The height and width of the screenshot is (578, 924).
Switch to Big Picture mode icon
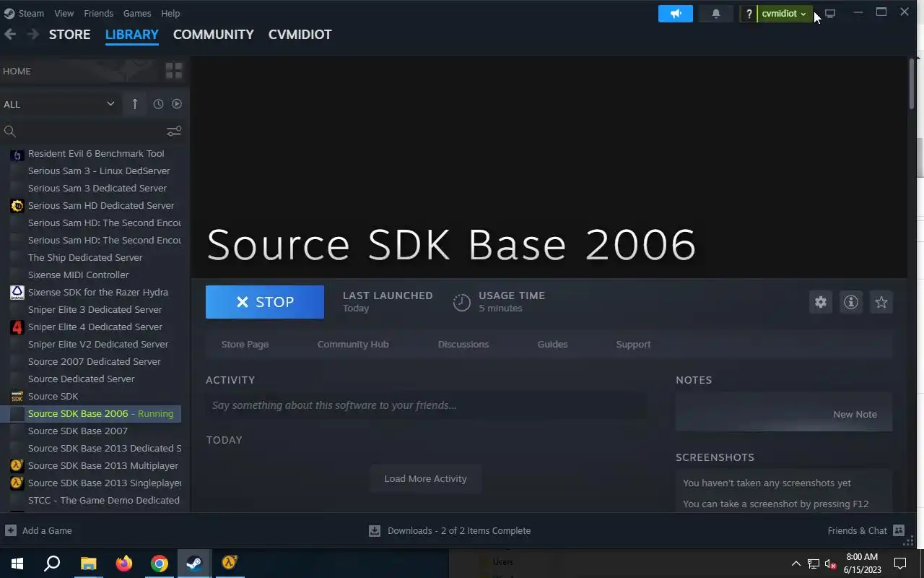click(x=830, y=14)
